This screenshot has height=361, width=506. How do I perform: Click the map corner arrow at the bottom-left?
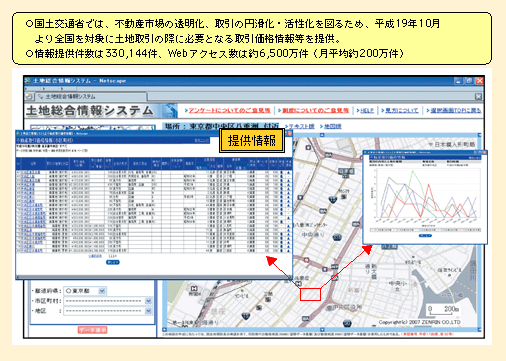click(x=164, y=329)
